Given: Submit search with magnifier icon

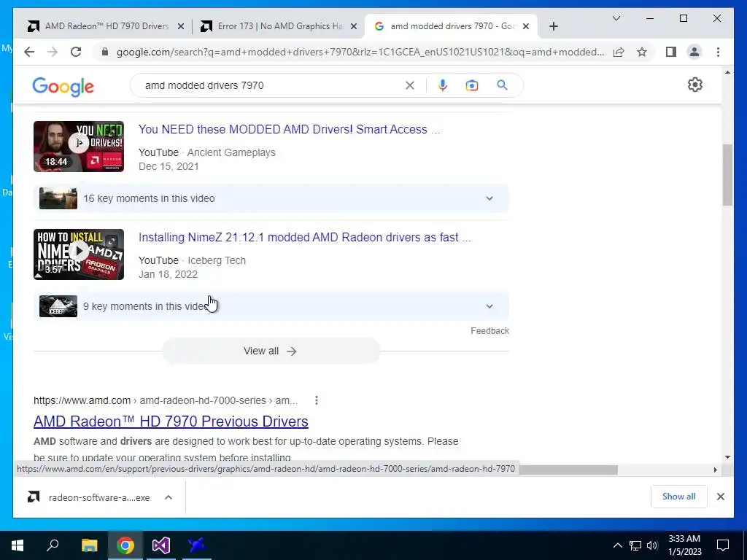Looking at the screenshot, I should pos(502,85).
